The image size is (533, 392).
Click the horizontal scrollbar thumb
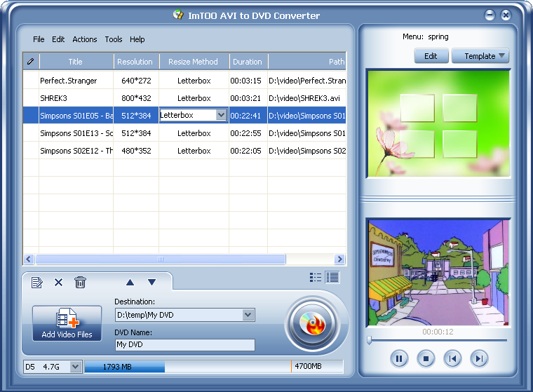tap(161, 259)
